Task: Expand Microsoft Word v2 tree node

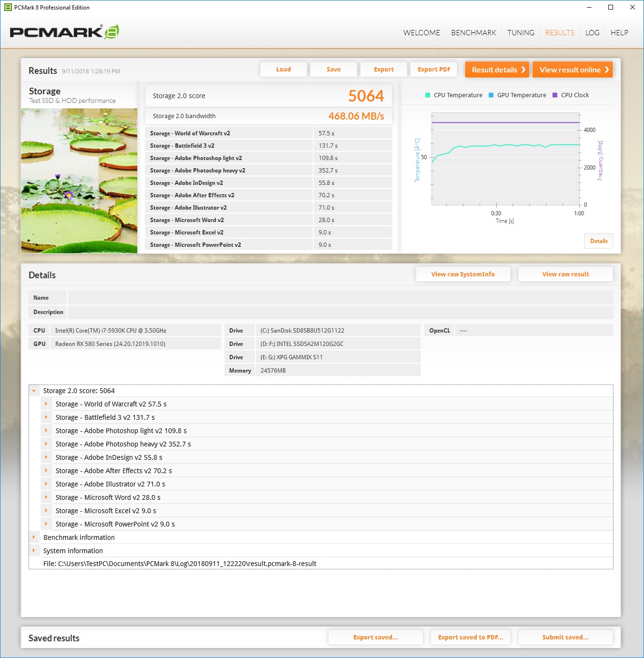Action: coord(46,497)
